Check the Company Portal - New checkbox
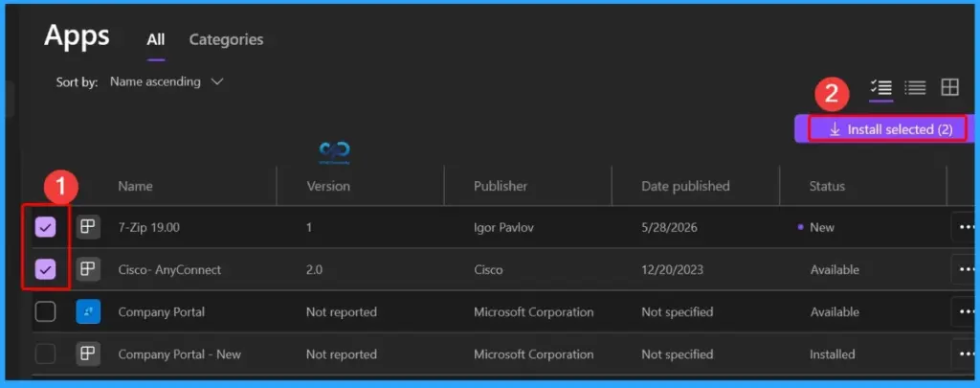980x388 pixels. point(45,354)
